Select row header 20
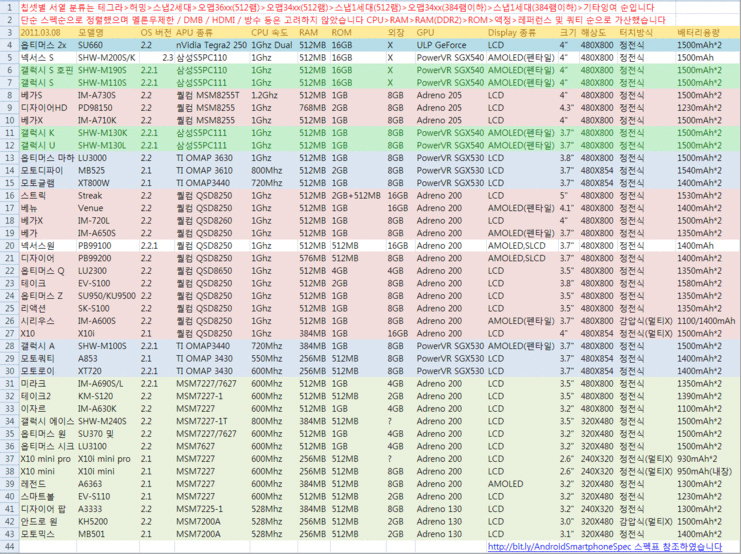This screenshot has height=554, width=741. point(9,246)
